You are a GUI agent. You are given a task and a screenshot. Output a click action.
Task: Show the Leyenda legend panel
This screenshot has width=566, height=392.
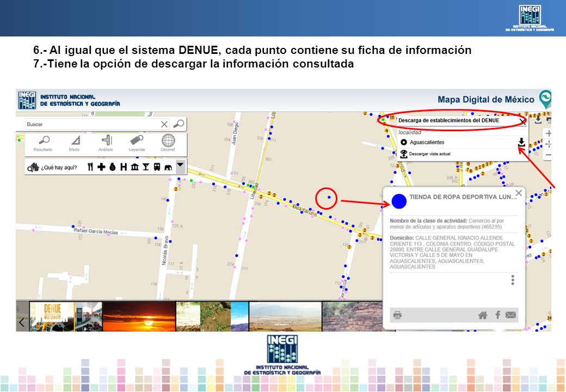(x=137, y=143)
